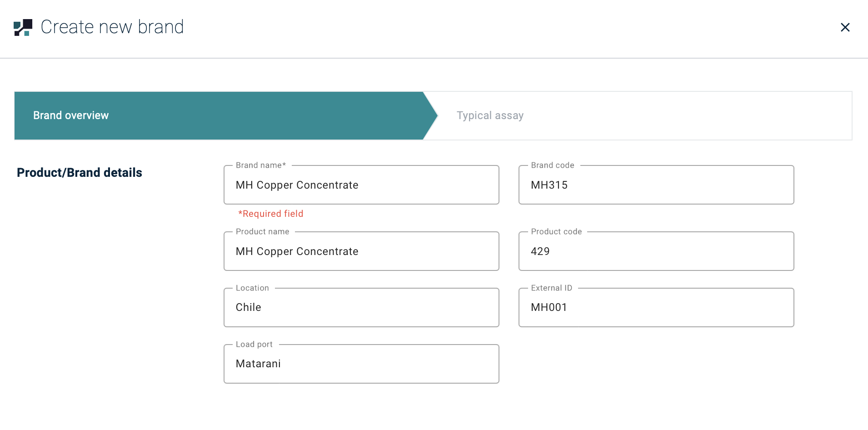This screenshot has height=430, width=868.
Task: Click the red '*Required field' message
Action: coord(271,214)
